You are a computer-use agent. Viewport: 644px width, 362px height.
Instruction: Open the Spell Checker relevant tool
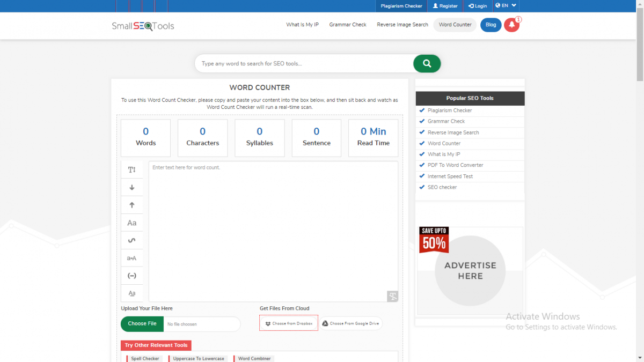pos(144,358)
